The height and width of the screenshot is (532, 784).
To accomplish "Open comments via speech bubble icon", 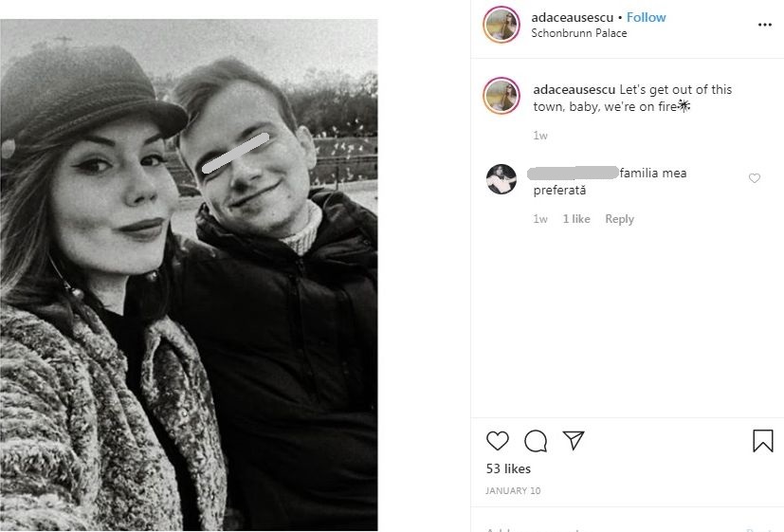I will tap(536, 441).
